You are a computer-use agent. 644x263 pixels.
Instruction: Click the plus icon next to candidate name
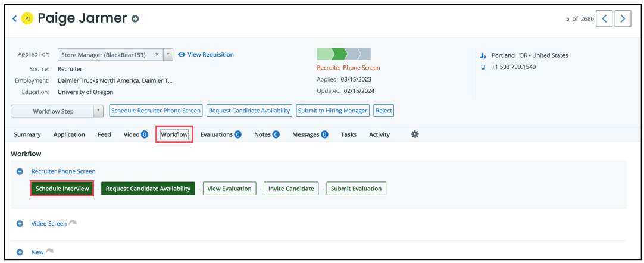click(x=135, y=19)
